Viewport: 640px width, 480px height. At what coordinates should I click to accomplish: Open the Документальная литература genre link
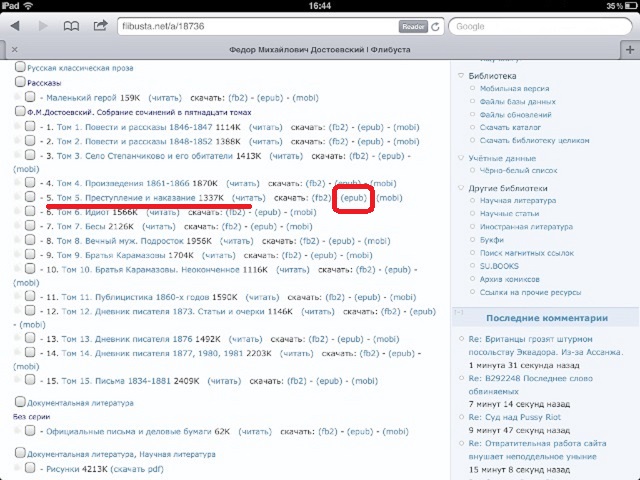[x=73, y=403]
